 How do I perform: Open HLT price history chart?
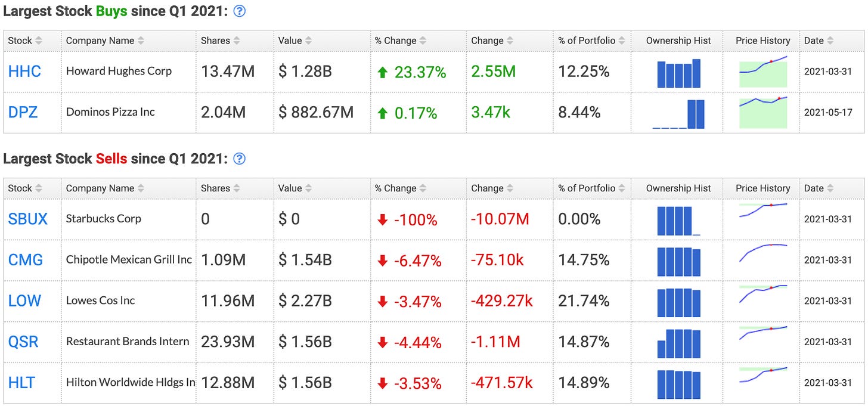click(x=763, y=374)
